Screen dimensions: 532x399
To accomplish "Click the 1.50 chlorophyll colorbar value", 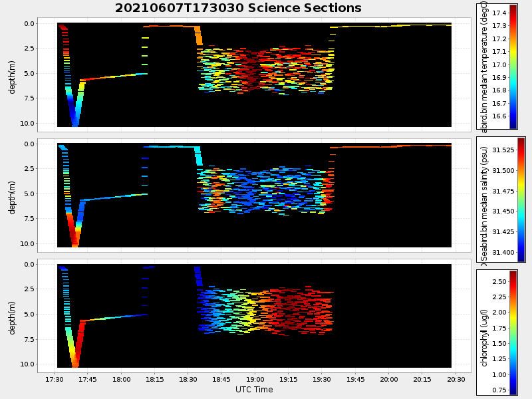I will 499,343.
